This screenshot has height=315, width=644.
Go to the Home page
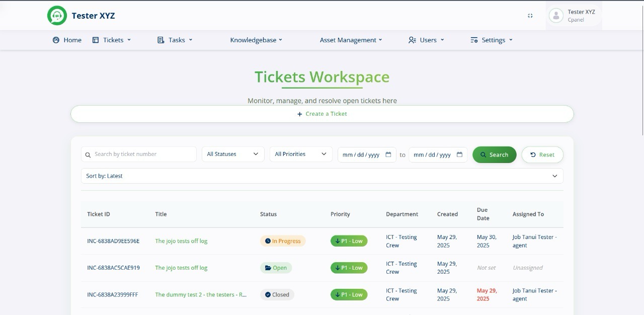pos(67,40)
